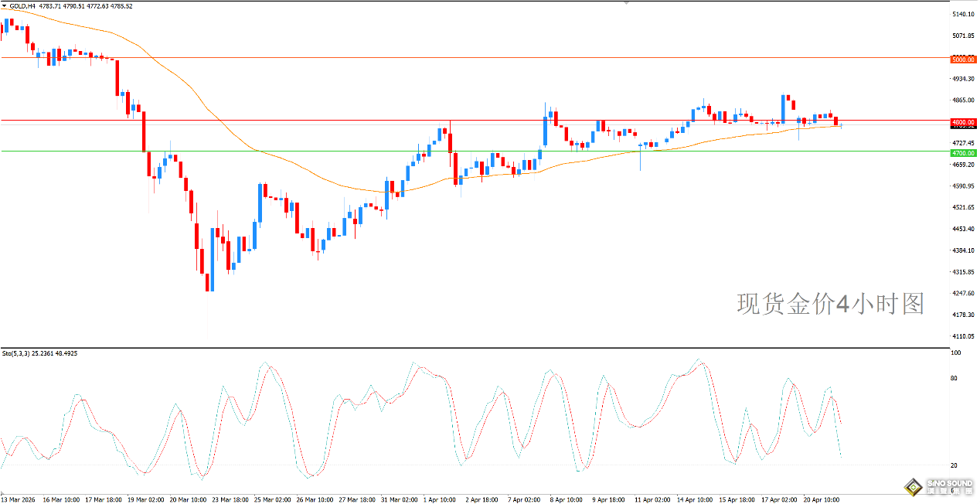Click the stochastic scale value 80
Image resolution: width=980 pixels, height=504 pixels.
tap(956, 378)
